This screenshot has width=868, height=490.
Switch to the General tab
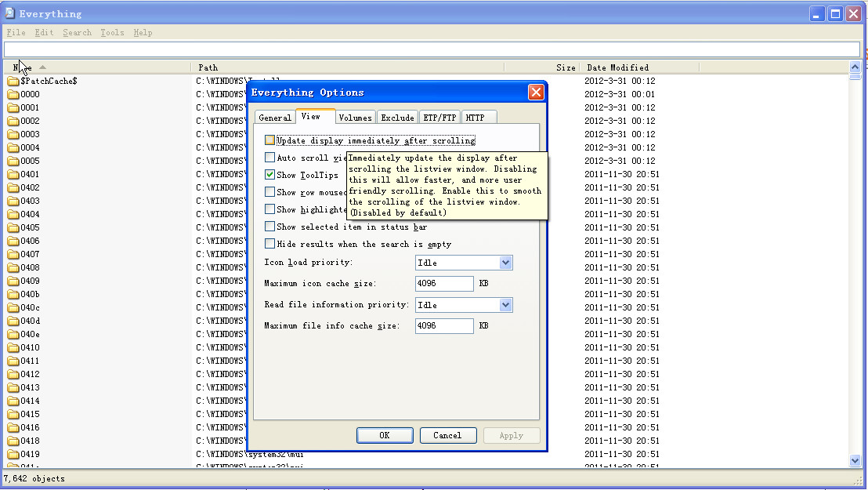coord(274,118)
